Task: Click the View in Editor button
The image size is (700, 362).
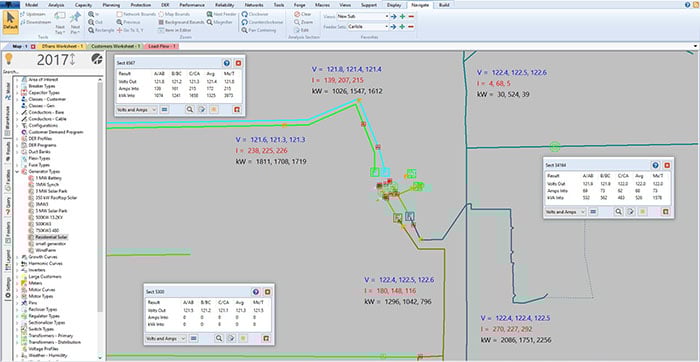Action: click(175, 30)
